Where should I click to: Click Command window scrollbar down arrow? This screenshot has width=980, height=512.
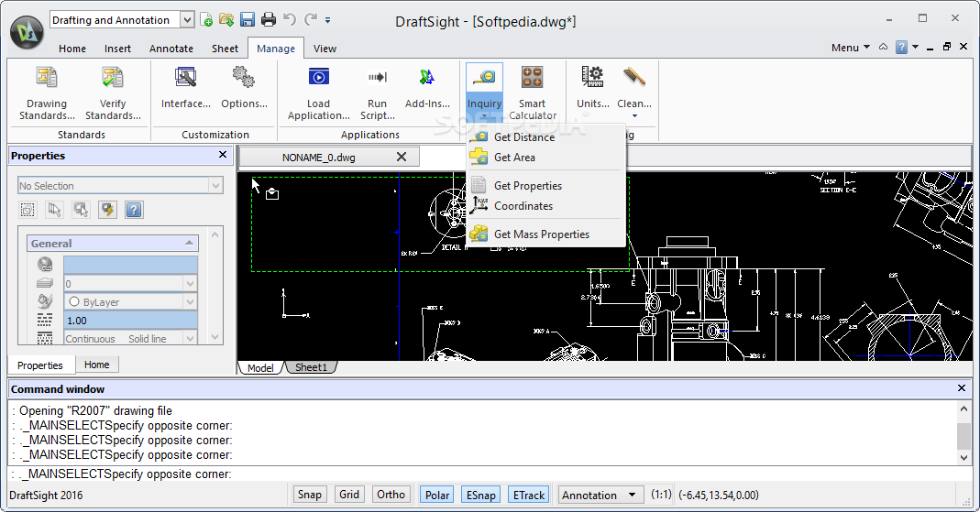[x=963, y=458]
